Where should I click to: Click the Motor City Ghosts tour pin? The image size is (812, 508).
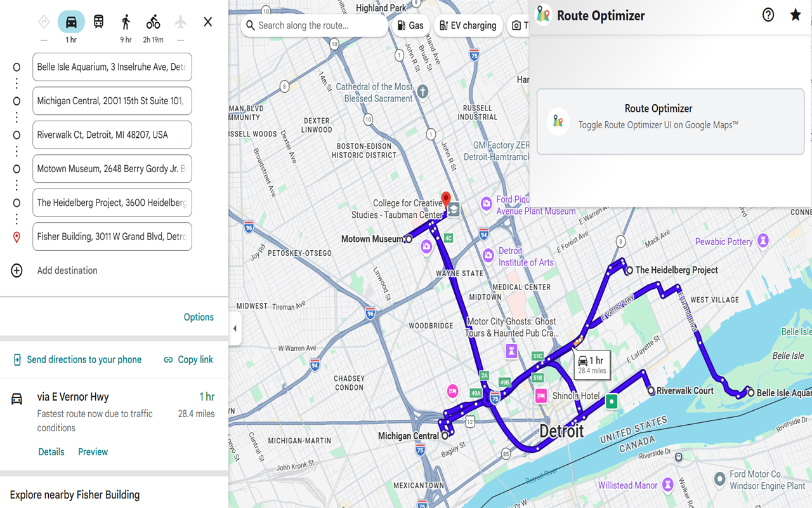coord(511,350)
